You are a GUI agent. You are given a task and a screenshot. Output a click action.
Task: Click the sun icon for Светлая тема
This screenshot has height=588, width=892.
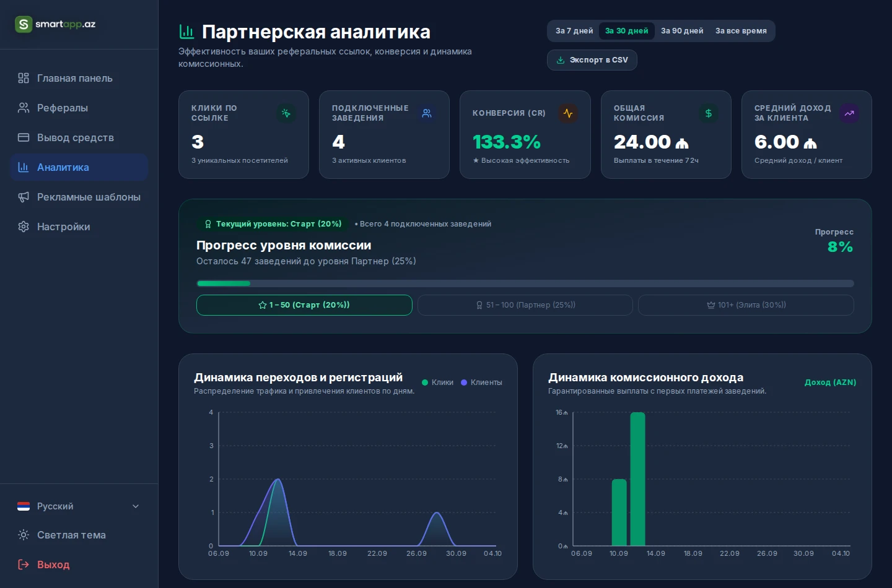click(24, 535)
